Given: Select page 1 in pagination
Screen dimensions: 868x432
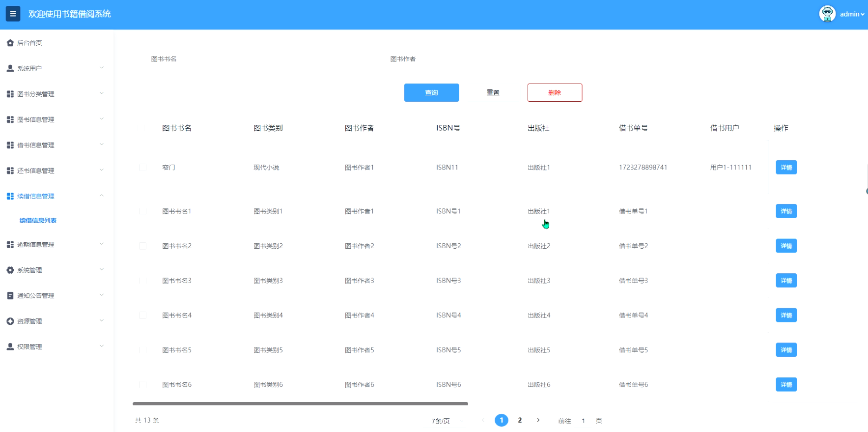Looking at the screenshot, I should click(x=502, y=420).
